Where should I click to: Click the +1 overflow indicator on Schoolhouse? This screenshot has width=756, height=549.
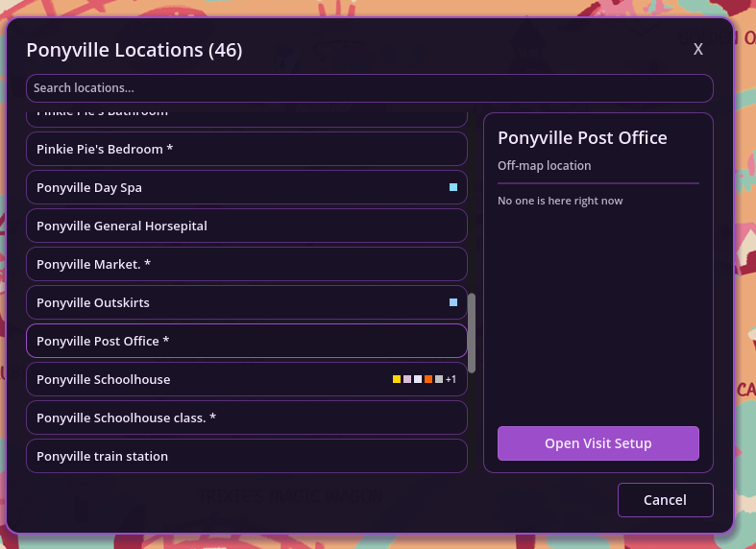pyautogui.click(x=451, y=380)
